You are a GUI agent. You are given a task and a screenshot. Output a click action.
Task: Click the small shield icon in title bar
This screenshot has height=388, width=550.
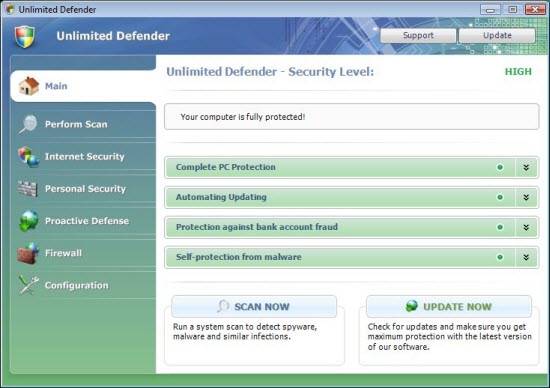(10, 9)
